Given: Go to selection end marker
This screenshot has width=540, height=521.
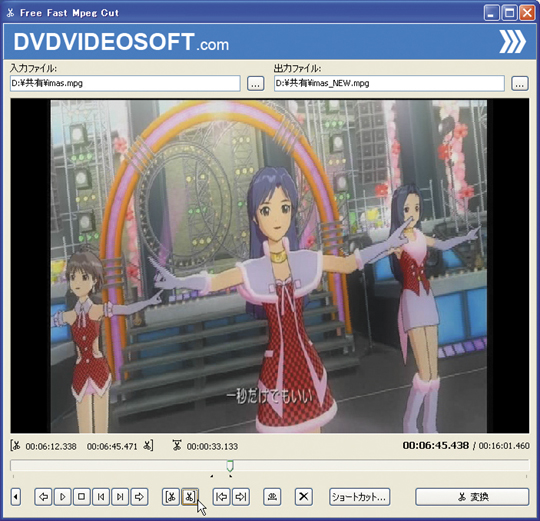Looking at the screenshot, I should (241, 497).
